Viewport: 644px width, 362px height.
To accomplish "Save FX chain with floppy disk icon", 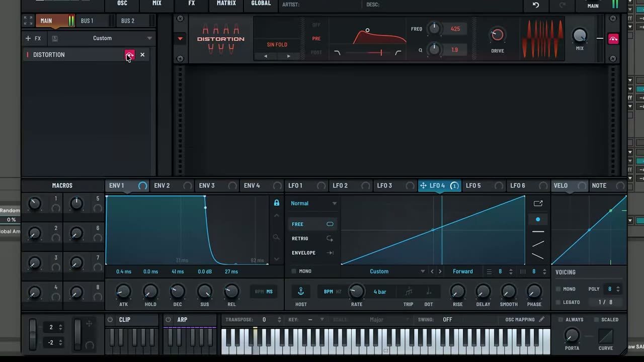I will click(55, 38).
